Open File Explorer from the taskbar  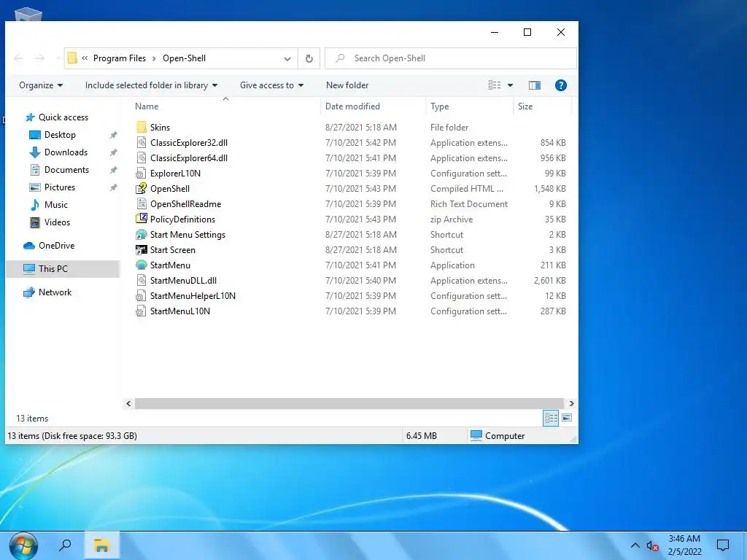coord(101,545)
